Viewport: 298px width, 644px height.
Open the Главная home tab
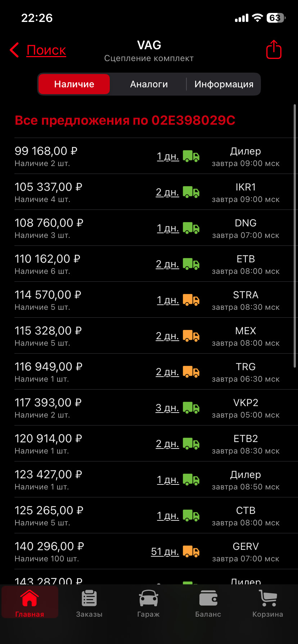coord(30,602)
